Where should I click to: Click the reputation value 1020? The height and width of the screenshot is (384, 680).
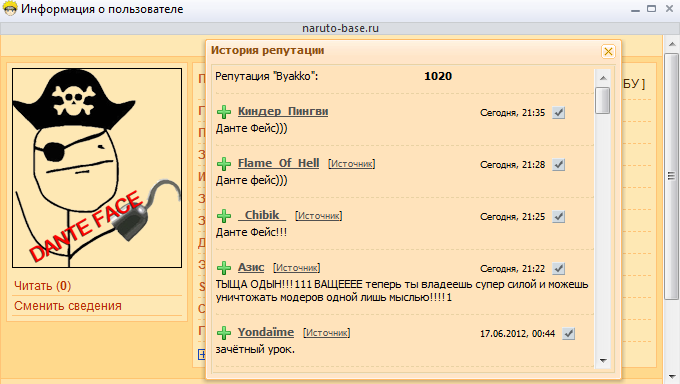[x=438, y=76]
